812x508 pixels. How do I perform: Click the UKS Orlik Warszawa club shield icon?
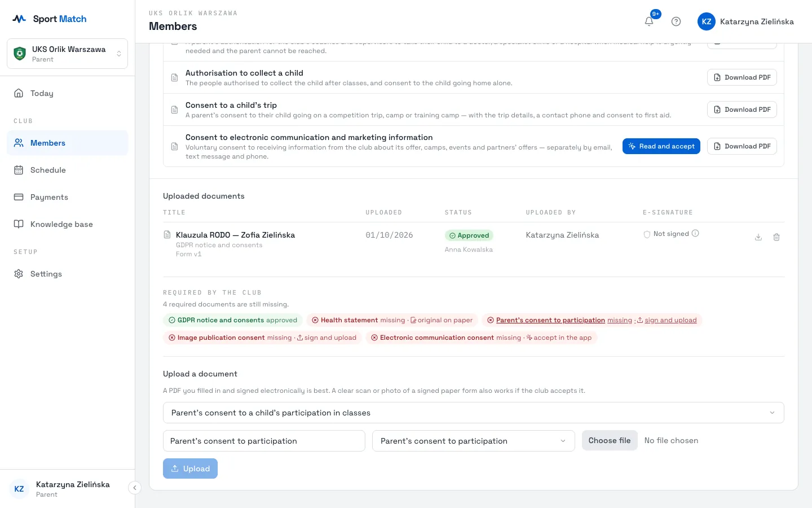pos(20,54)
